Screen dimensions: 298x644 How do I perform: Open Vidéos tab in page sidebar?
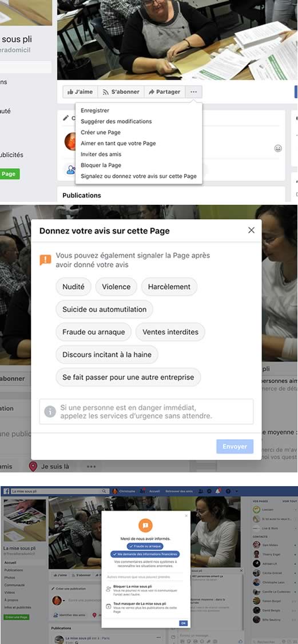point(10,593)
